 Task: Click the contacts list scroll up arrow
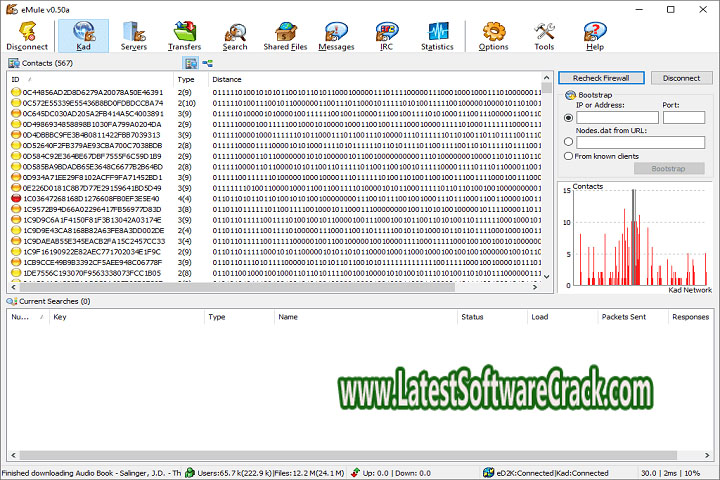(546, 78)
